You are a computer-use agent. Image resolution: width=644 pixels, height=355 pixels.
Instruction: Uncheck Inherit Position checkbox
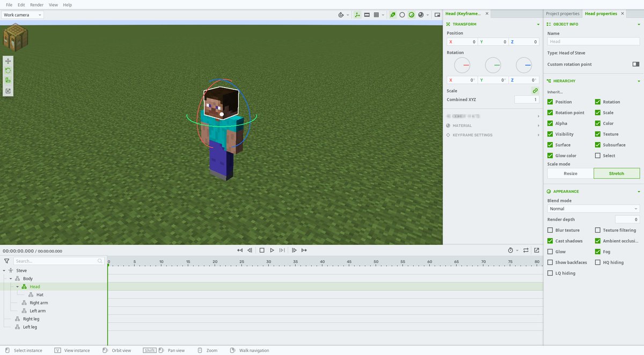(x=550, y=102)
